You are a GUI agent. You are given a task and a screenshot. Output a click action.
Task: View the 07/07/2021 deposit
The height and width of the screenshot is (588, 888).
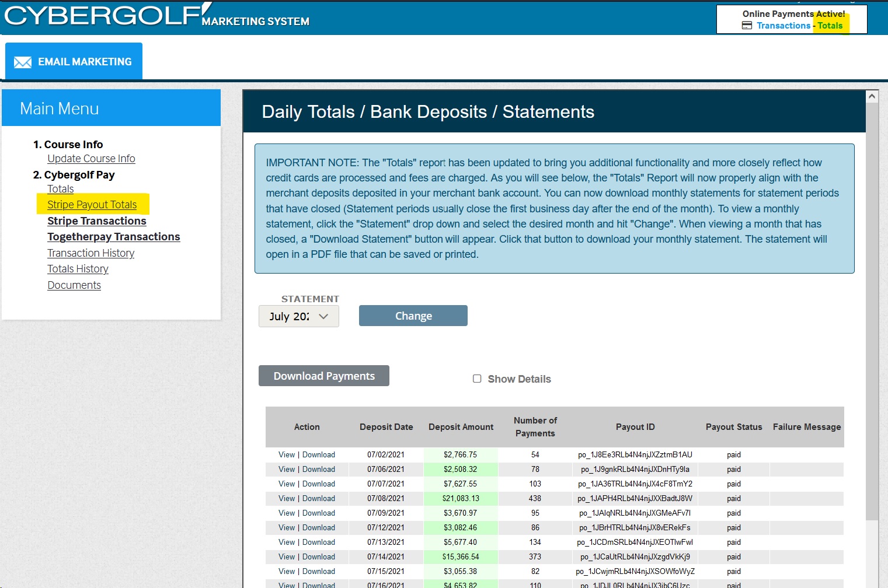click(x=287, y=484)
